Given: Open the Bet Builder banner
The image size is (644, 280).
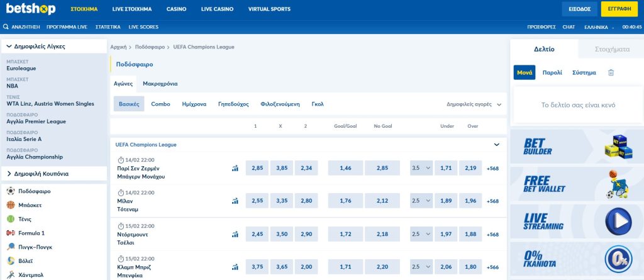Looking at the screenshot, I should pos(577,146).
